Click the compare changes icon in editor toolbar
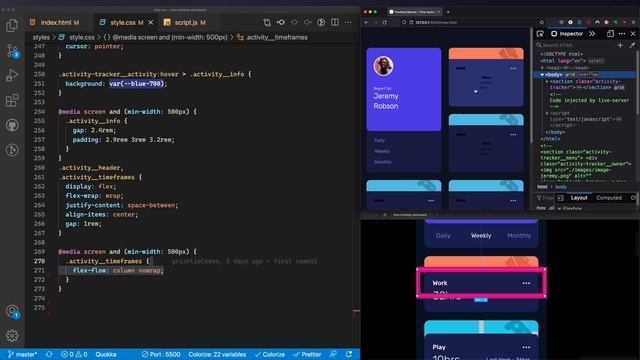Screen dimensions: 640x360 click(x=267, y=22)
